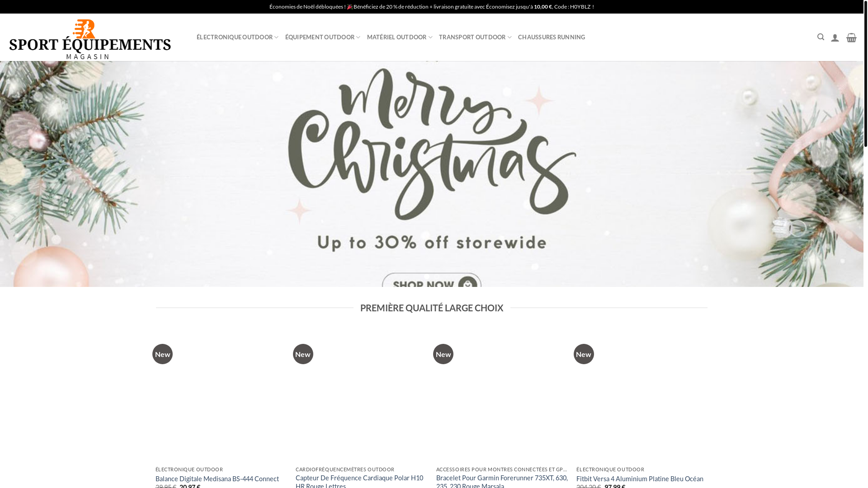Click the page vertical scrollbar
Screen dimensions: 868x488
point(866,244)
